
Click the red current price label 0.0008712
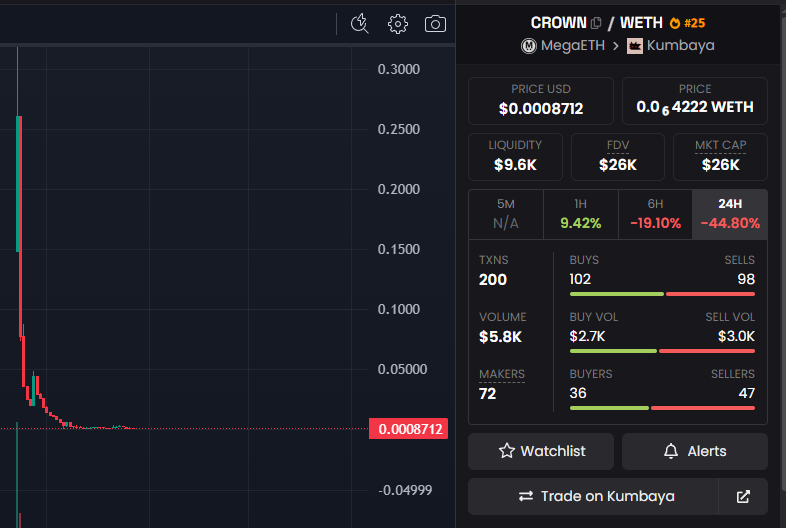[x=409, y=429]
